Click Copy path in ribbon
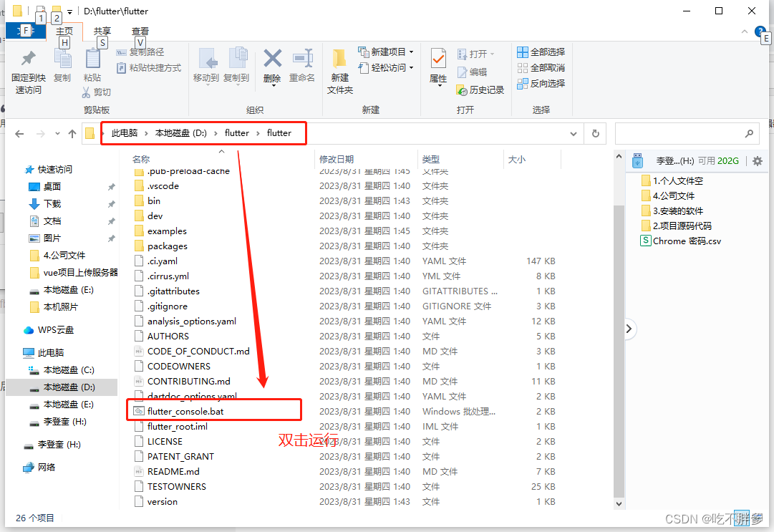This screenshot has width=774, height=532. pos(140,52)
